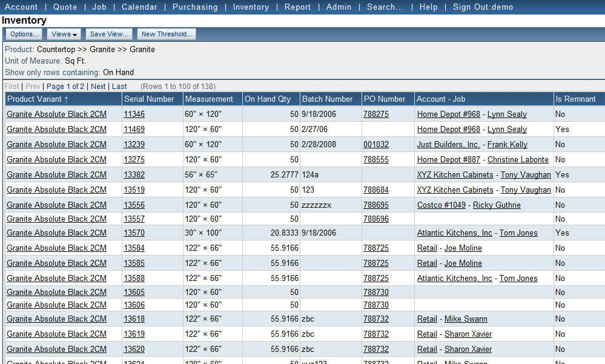The width and height of the screenshot is (605, 364).
Task: Open the Views dropdown button
Action: (x=64, y=35)
